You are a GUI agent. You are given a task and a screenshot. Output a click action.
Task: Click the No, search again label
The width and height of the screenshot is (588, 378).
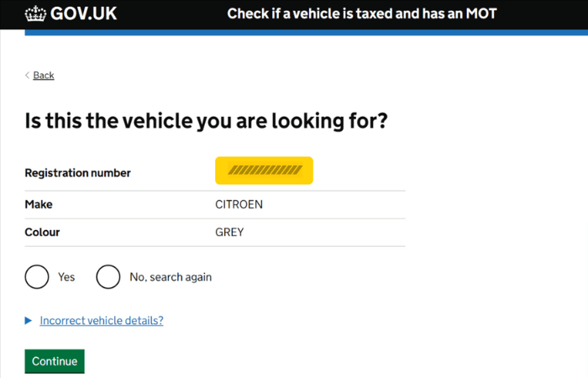(171, 277)
